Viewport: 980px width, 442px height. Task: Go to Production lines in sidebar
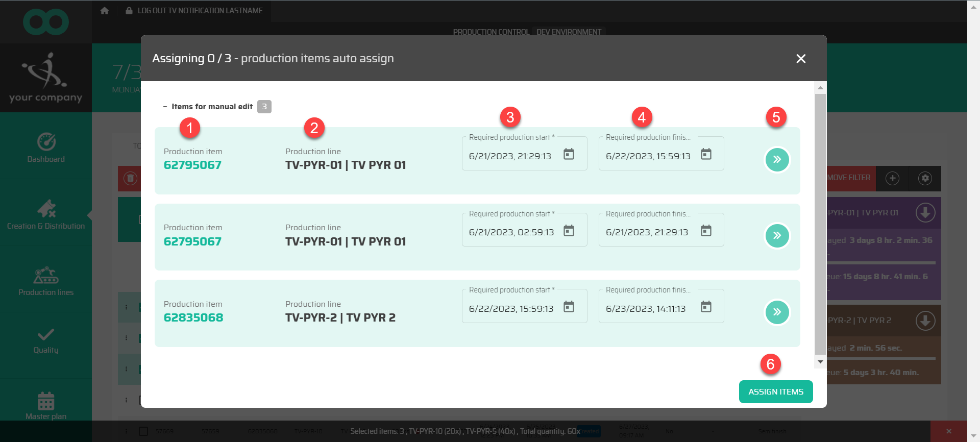tap(46, 281)
